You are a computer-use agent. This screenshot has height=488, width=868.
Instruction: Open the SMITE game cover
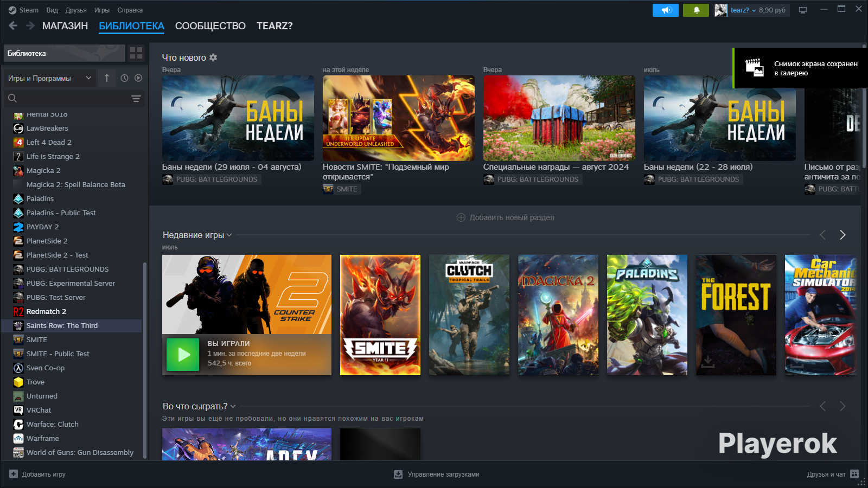click(x=380, y=315)
